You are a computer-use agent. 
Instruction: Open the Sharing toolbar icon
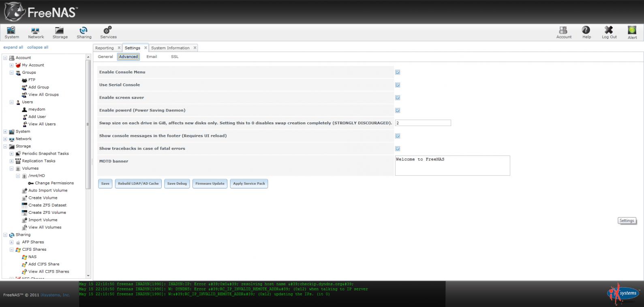(84, 33)
